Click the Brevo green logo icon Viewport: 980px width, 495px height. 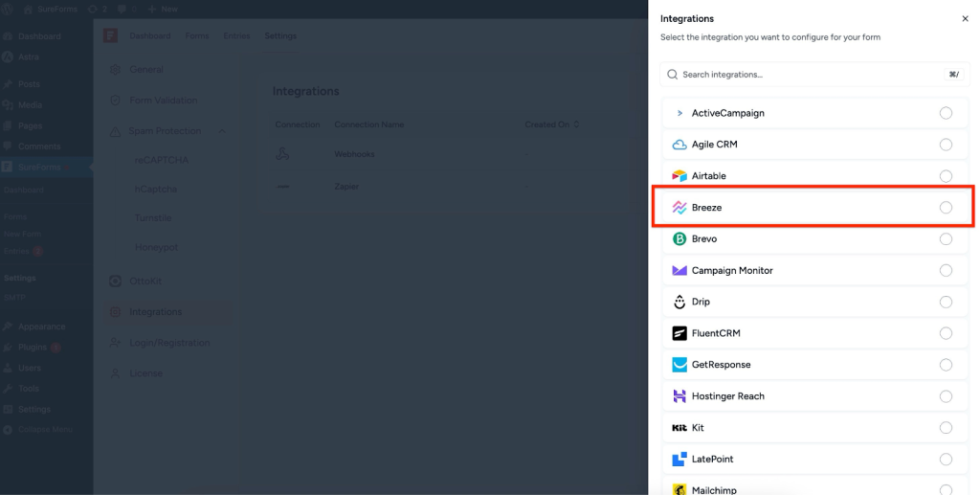click(x=679, y=238)
